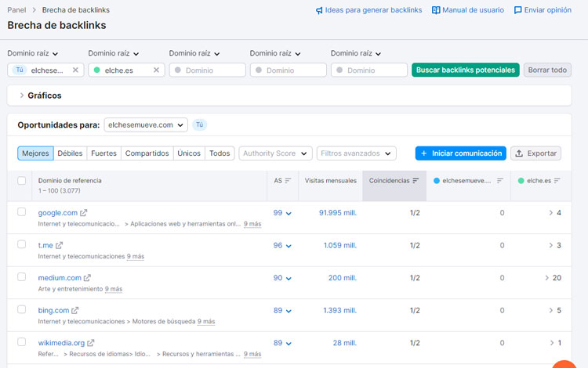Select the Todos tab
This screenshot has height=368, width=588.
pyautogui.click(x=220, y=153)
